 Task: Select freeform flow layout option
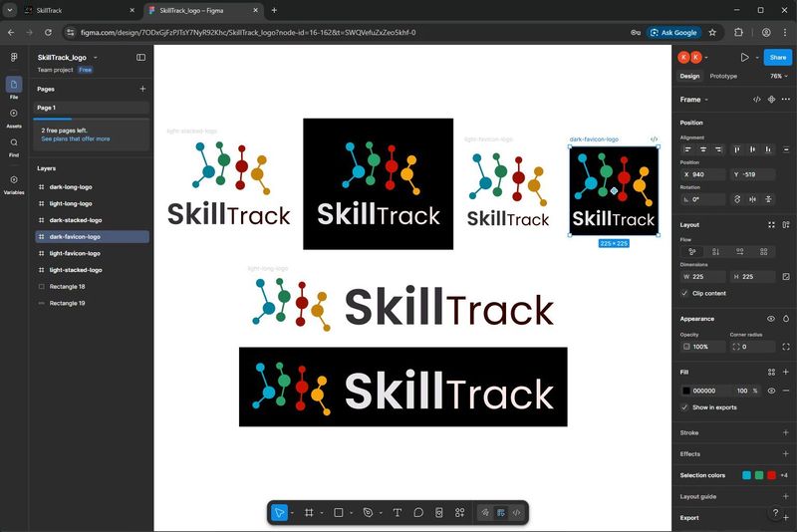click(x=691, y=251)
